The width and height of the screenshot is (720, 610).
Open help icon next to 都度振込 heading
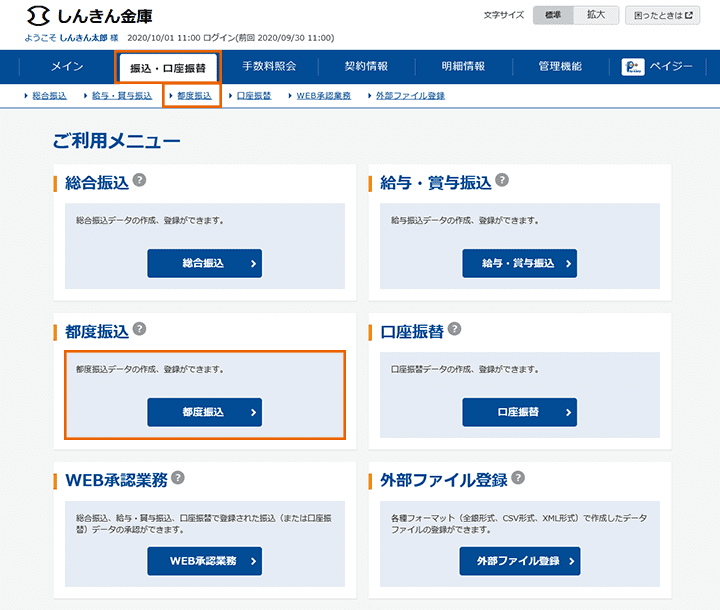(139, 328)
